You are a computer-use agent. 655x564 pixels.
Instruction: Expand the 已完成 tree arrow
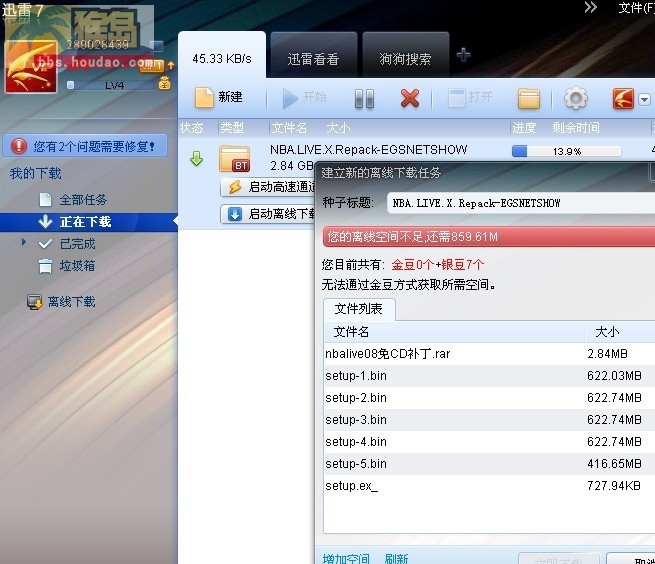24,242
